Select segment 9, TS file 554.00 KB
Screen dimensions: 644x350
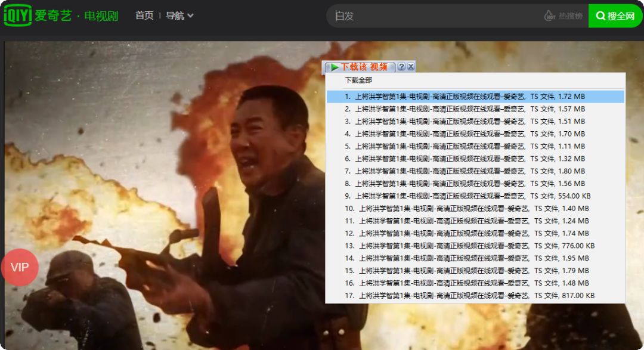tap(476, 196)
